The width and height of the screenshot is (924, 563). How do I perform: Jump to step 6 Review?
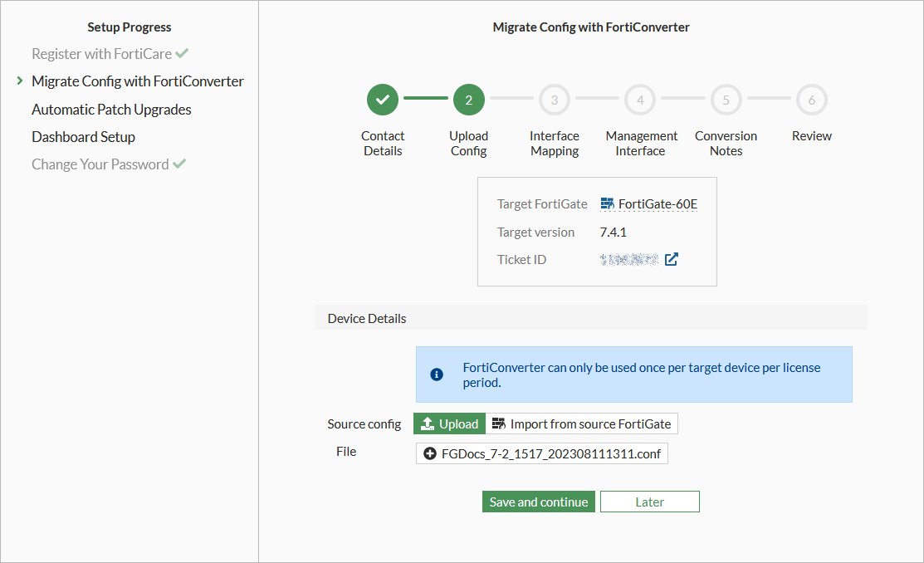(811, 100)
